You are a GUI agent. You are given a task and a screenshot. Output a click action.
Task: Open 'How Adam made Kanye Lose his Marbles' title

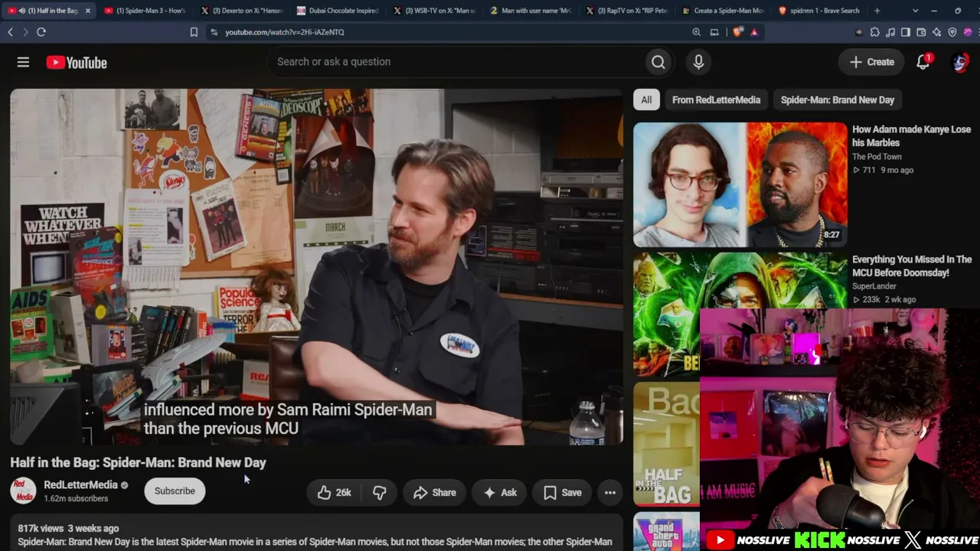pyautogui.click(x=911, y=136)
